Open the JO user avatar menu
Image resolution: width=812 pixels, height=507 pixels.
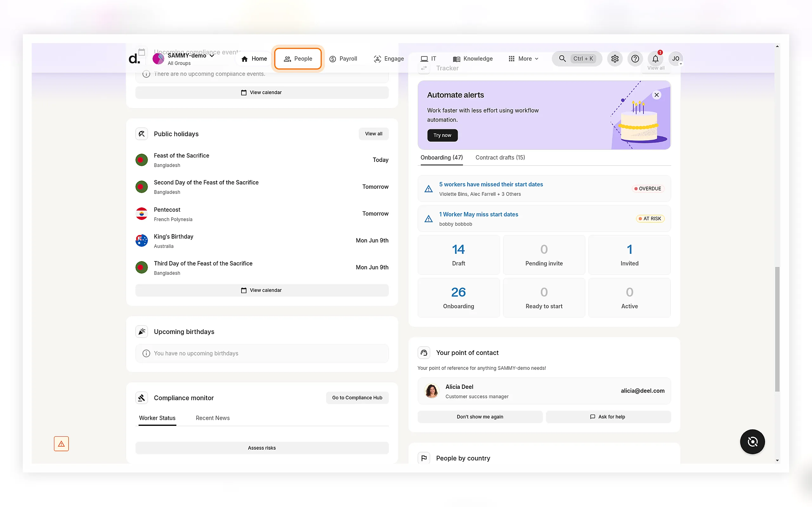click(x=675, y=59)
